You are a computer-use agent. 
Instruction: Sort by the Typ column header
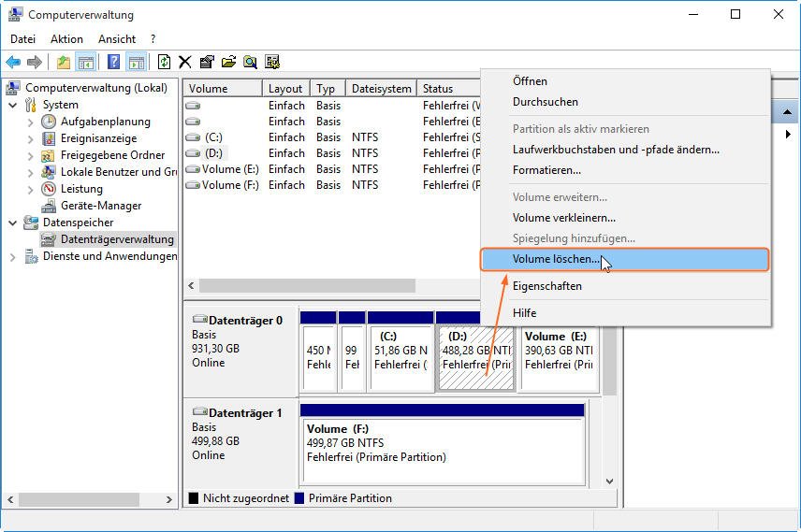[328, 88]
